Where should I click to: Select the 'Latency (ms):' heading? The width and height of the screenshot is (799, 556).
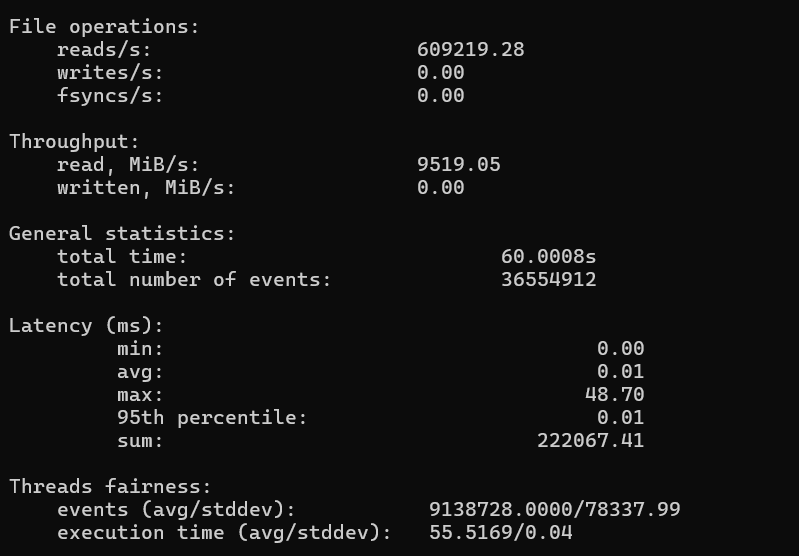click(86, 325)
